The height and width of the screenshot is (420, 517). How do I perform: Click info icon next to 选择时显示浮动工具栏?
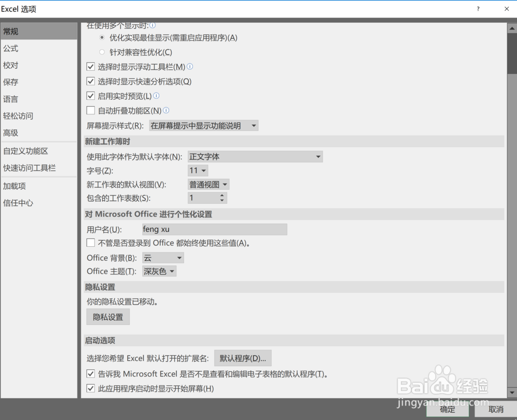190,67
